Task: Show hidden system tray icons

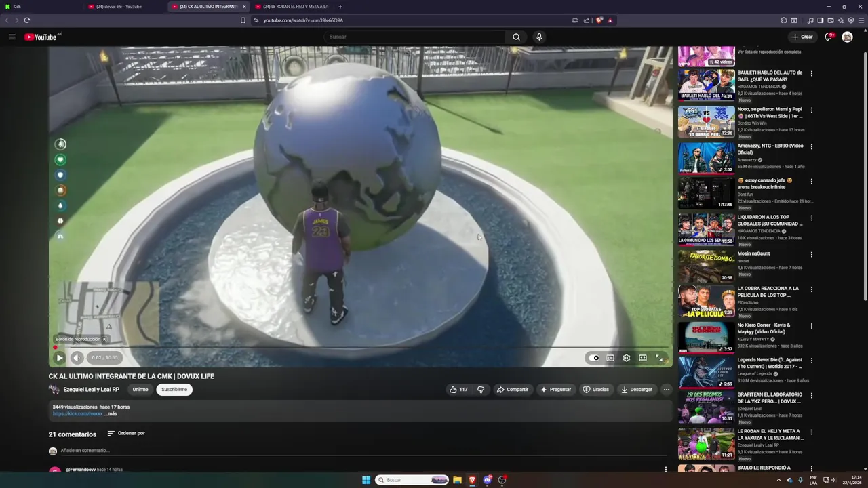Action: [778, 480]
